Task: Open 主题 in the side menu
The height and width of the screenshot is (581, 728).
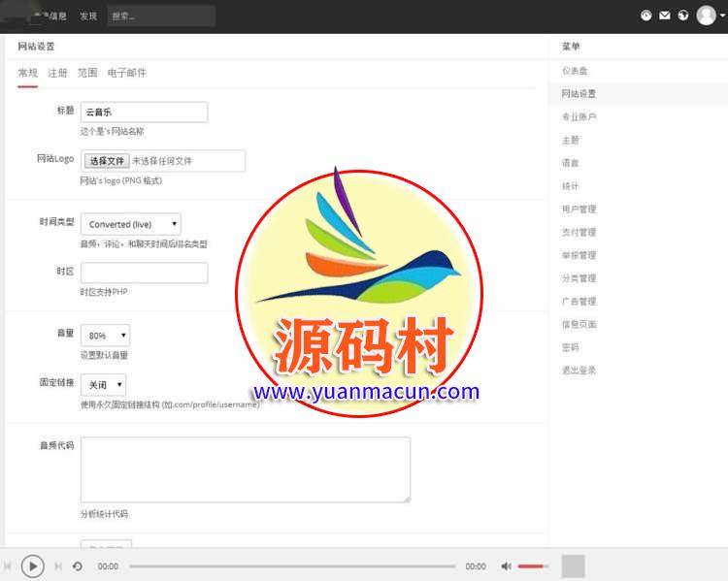Action: tap(570, 140)
